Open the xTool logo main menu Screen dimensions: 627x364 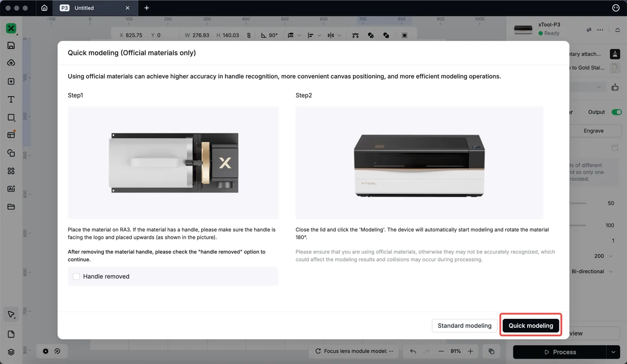click(11, 28)
